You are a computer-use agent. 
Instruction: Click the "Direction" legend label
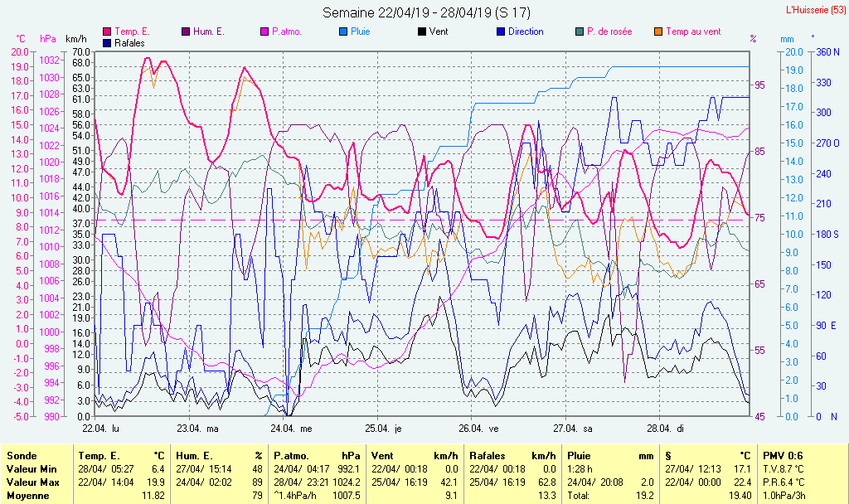tap(526, 32)
